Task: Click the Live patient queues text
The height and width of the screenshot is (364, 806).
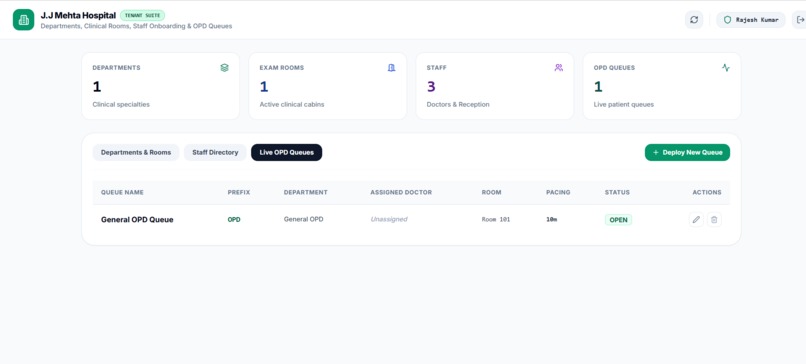Action: 624,104
